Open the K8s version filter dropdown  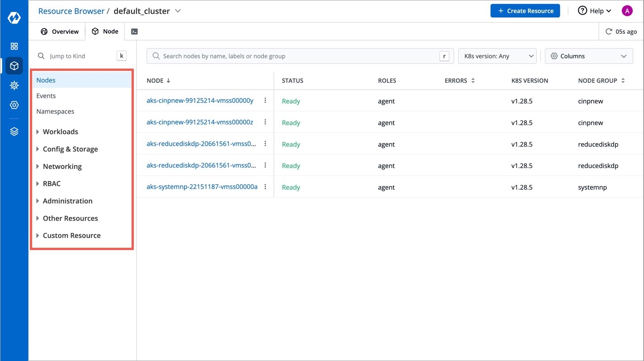(497, 56)
